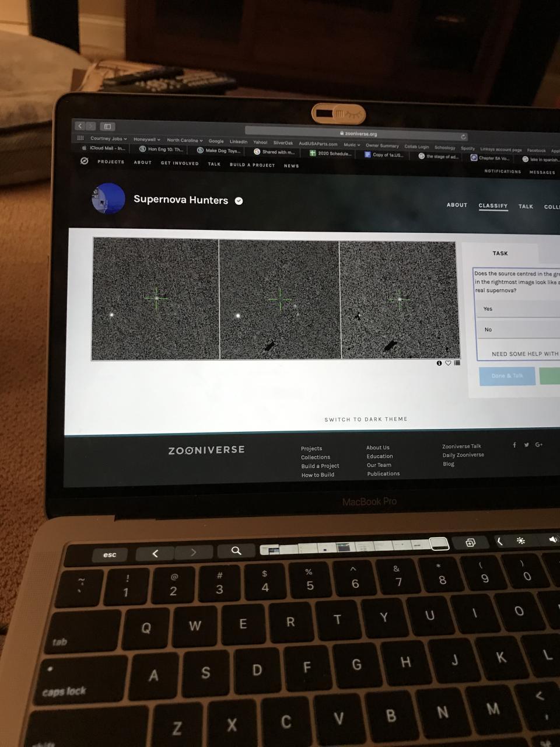Open Zooniverse Google Plus icon
This screenshot has height=747, width=560.
click(539, 445)
